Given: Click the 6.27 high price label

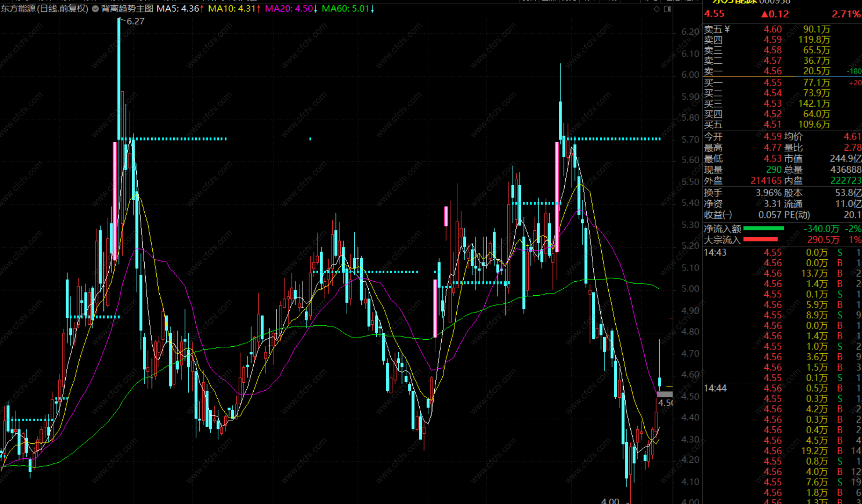Looking at the screenshot, I should (x=135, y=22).
